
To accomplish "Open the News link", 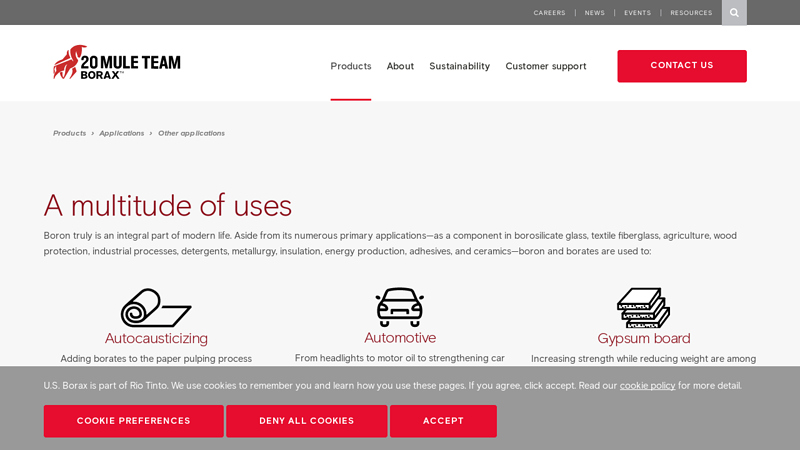I will coord(595,13).
